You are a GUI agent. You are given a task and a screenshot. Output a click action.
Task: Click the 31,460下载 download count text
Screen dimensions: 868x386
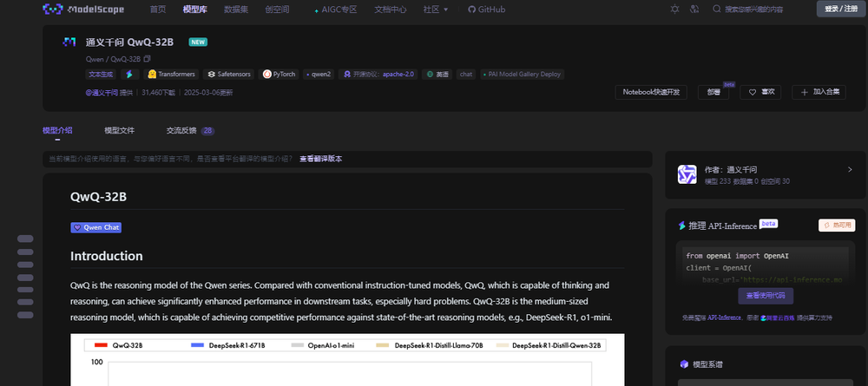point(158,92)
